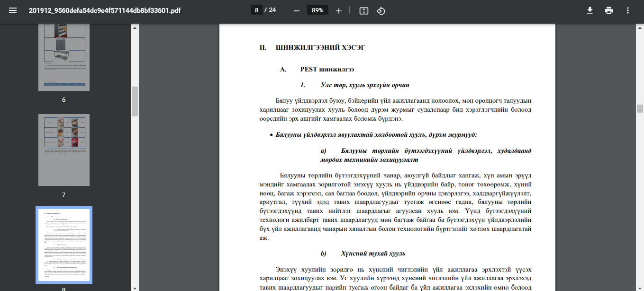Open page 6 thumbnail
Image resolution: width=644 pixels, height=291 pixels.
(x=64, y=57)
